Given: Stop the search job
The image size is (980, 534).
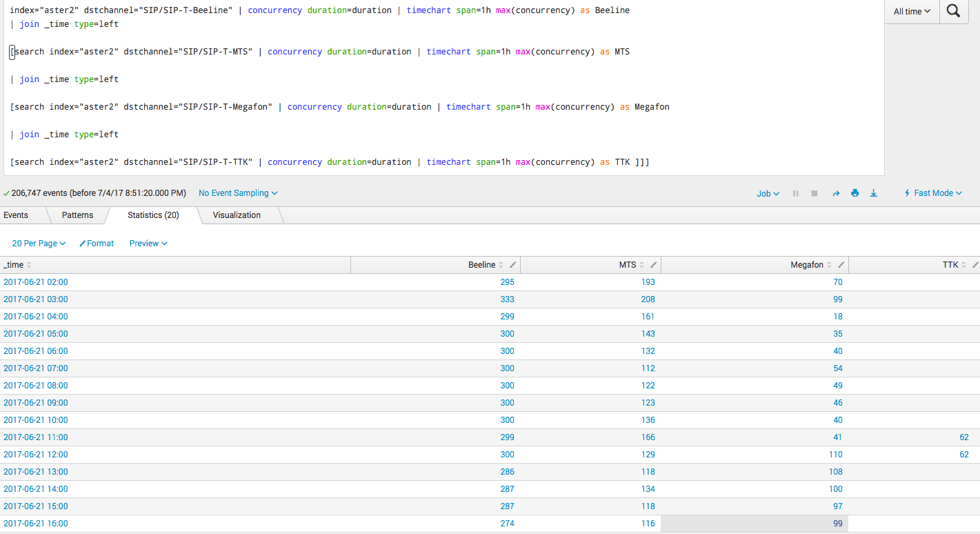Looking at the screenshot, I should click(x=814, y=193).
